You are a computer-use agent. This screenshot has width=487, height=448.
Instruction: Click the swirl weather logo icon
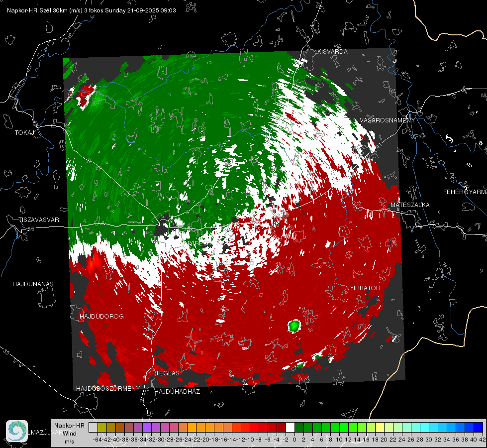pyautogui.click(x=17, y=431)
